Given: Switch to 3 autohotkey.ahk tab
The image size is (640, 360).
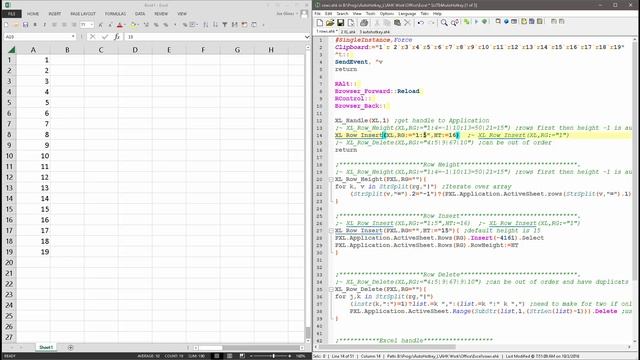Looking at the screenshot, I should pos(375,32).
